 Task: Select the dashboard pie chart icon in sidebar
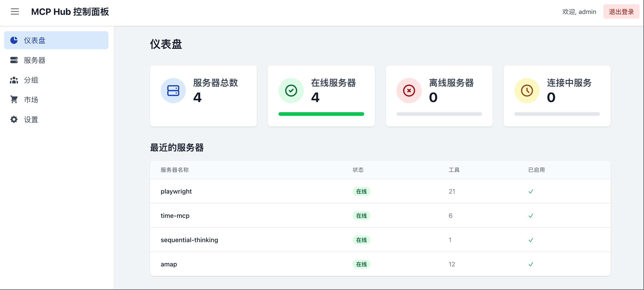pyautogui.click(x=14, y=40)
